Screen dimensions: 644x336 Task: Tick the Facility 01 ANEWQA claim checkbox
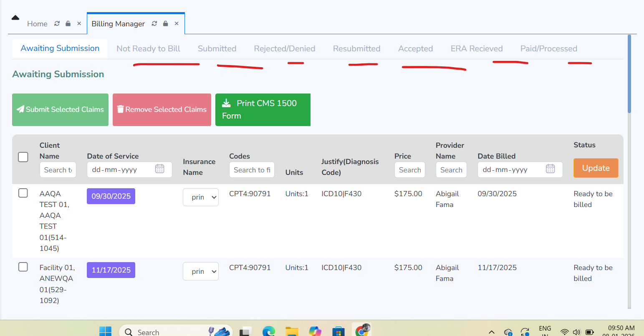click(x=23, y=267)
